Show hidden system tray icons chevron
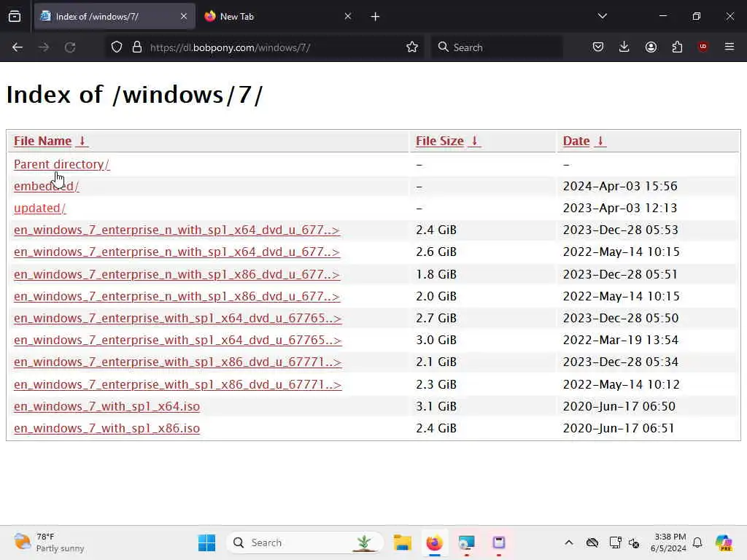The image size is (747, 560). click(x=568, y=542)
